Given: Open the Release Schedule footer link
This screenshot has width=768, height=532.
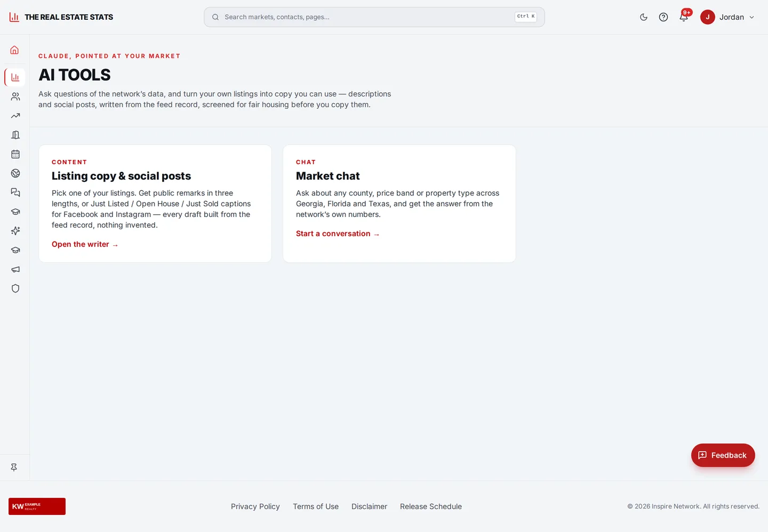Looking at the screenshot, I should [x=431, y=506].
